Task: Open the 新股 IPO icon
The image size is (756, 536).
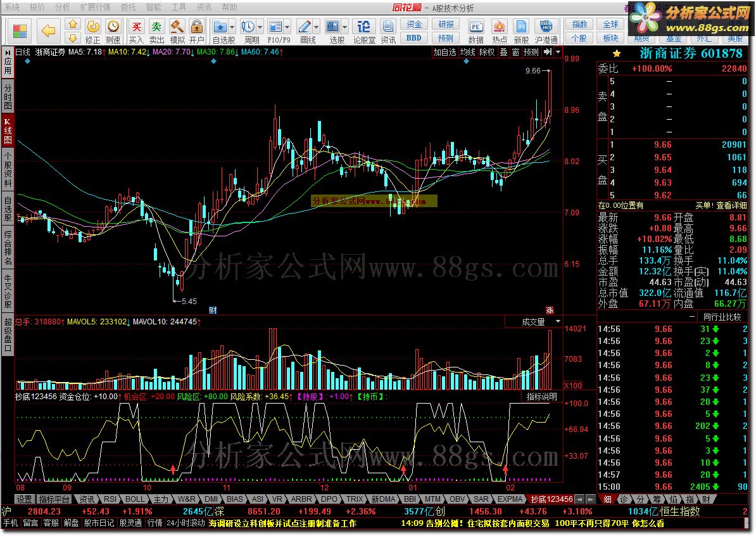Action: (521, 32)
